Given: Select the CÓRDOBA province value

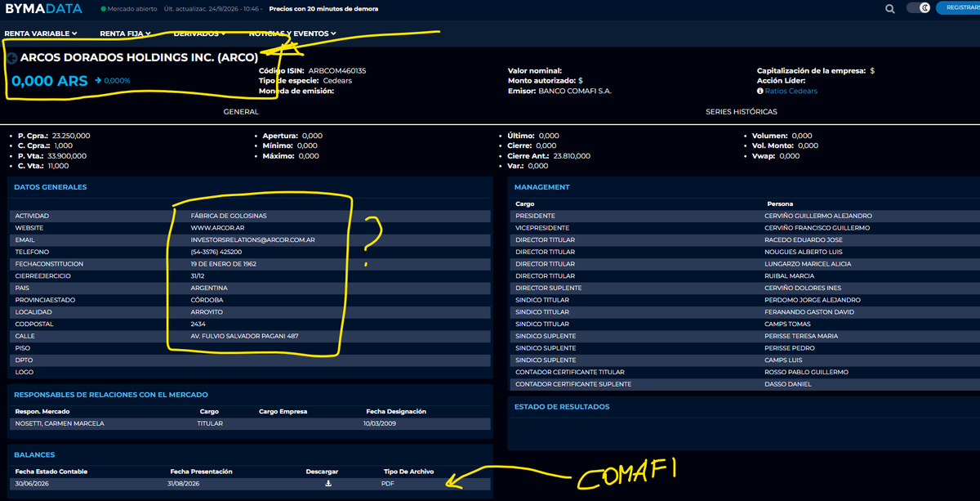Looking at the screenshot, I should 207,301.
